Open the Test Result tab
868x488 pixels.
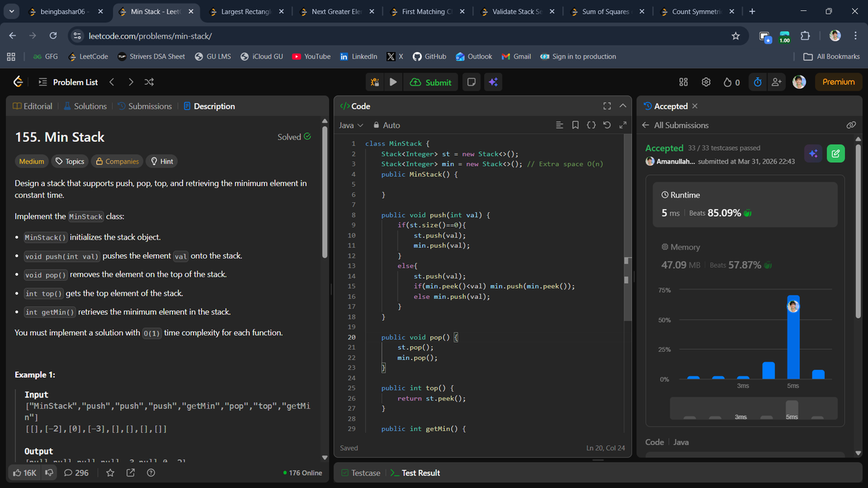tap(415, 473)
